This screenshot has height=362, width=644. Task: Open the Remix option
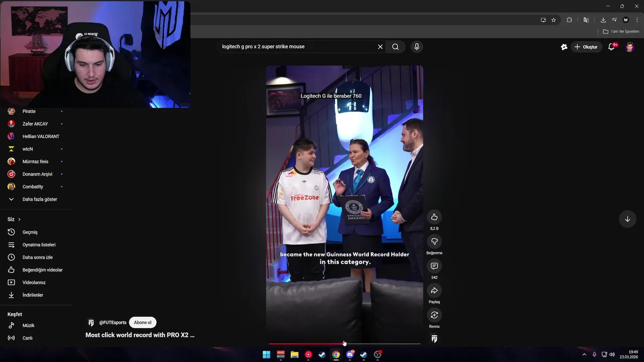pos(434,315)
